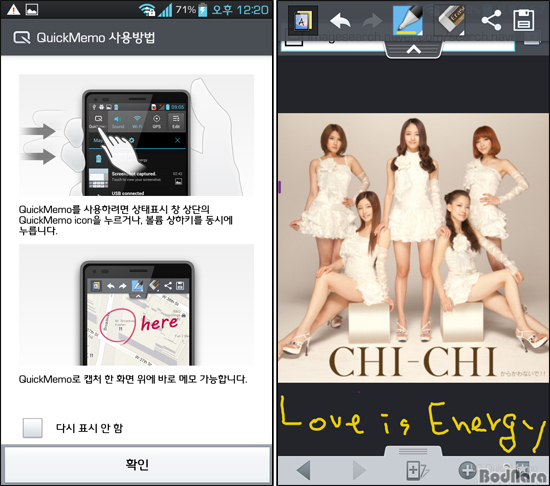The width and height of the screenshot is (550, 486).
Task: Tap the map 'here' tutorial illustration
Action: pyautogui.click(x=136, y=305)
